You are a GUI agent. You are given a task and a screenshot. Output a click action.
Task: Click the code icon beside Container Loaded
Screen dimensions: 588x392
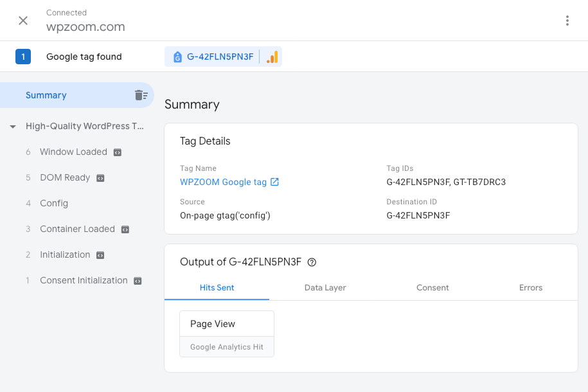[125, 229]
